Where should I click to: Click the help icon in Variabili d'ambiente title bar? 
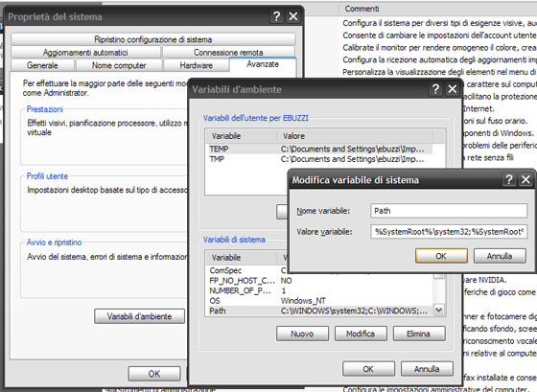point(435,89)
